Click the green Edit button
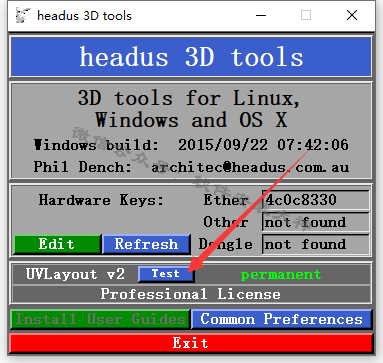The height and width of the screenshot is (363, 383). click(x=57, y=244)
